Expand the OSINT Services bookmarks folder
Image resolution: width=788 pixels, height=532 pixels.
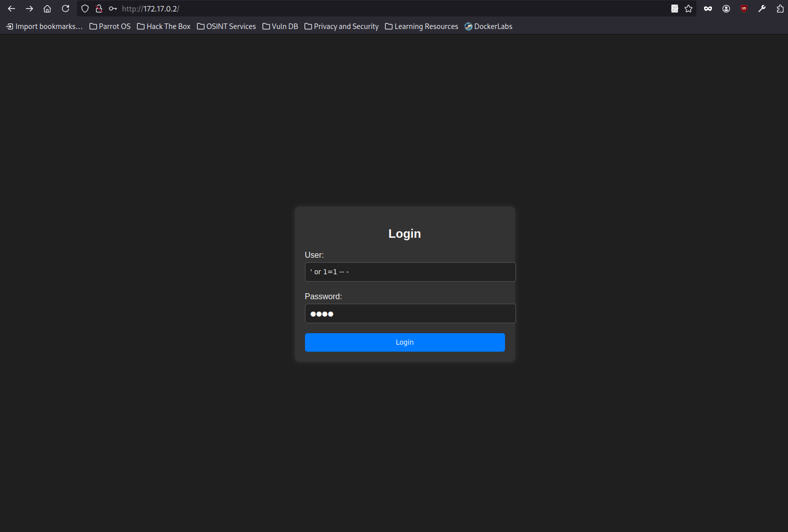pyautogui.click(x=226, y=26)
